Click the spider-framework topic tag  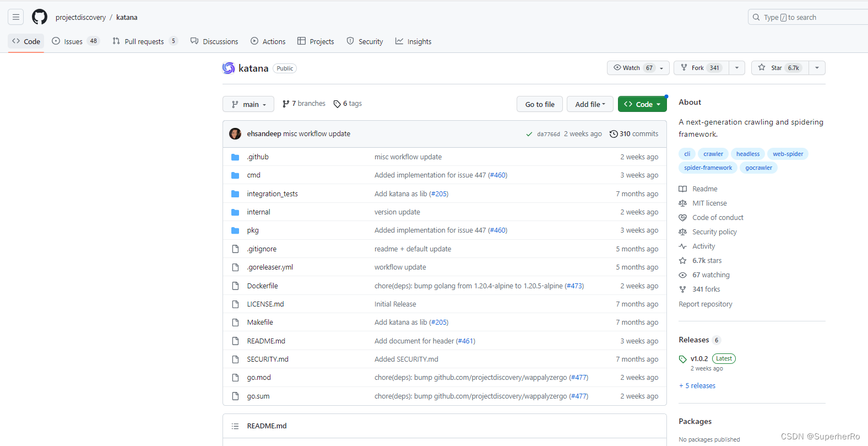(x=708, y=168)
